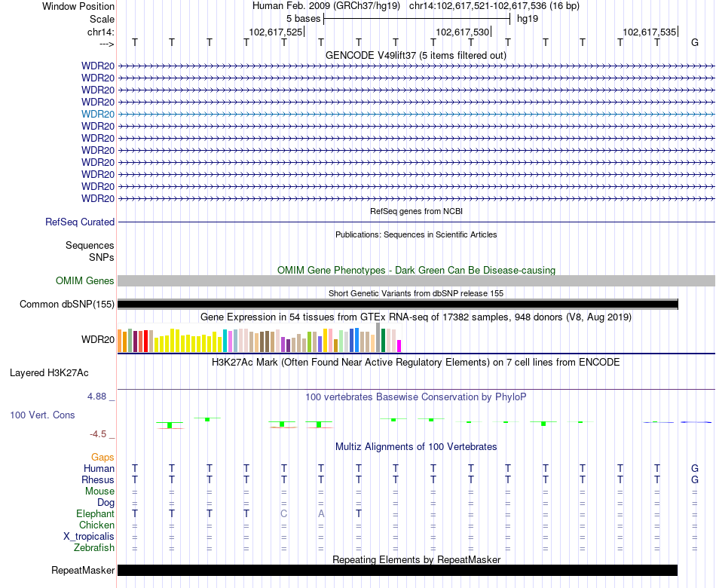The width and height of the screenshot is (716, 588).
Task: Open 'Publications: Sequences in Scientific Articles' title
Action: (416, 235)
